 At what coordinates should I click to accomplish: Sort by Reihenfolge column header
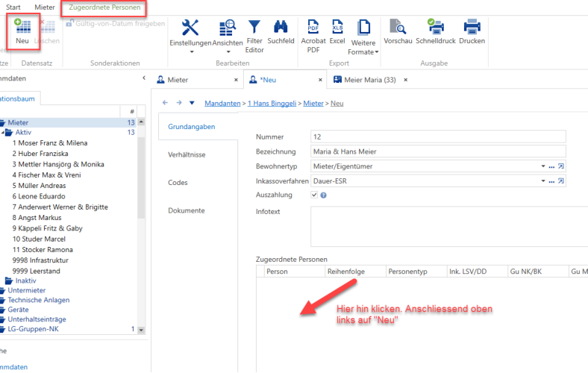(x=355, y=272)
